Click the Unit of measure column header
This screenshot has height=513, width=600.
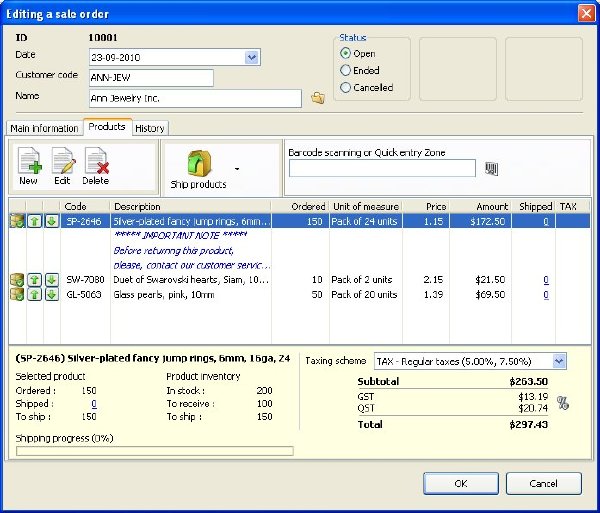coord(365,207)
